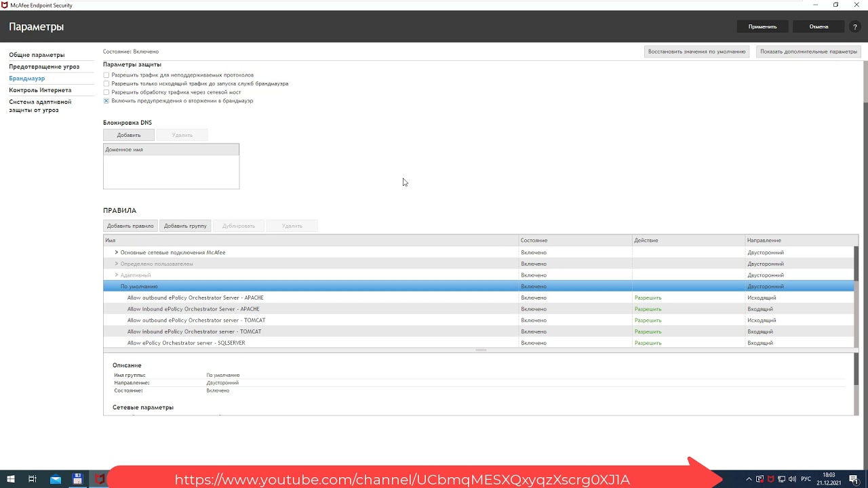Viewport: 868px width, 488px height.
Task: Sort by the Имя column header
Action: pyautogui.click(x=311, y=241)
